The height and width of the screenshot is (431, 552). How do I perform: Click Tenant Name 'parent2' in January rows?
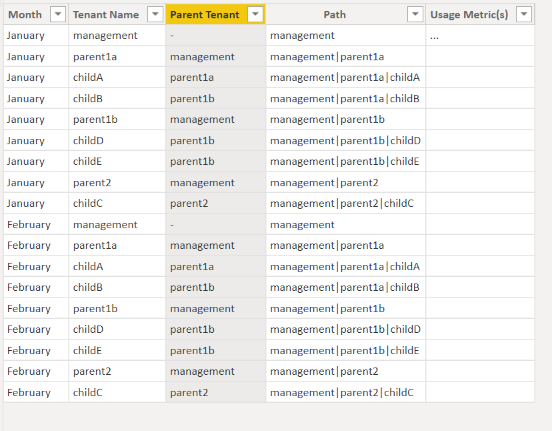pyautogui.click(x=92, y=183)
